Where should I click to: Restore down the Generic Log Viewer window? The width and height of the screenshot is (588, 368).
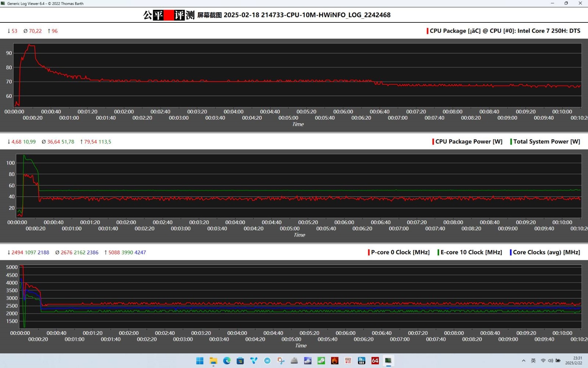(566, 3)
